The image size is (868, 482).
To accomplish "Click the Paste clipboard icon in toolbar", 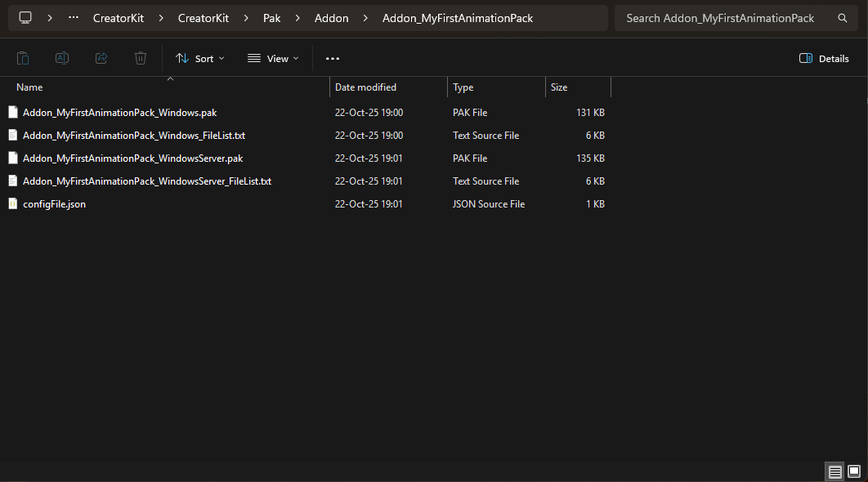I will point(23,58).
